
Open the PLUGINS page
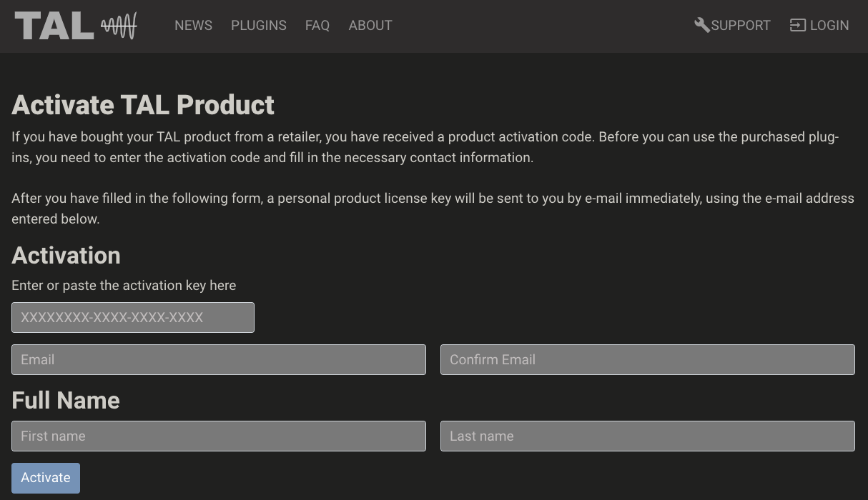coord(258,25)
